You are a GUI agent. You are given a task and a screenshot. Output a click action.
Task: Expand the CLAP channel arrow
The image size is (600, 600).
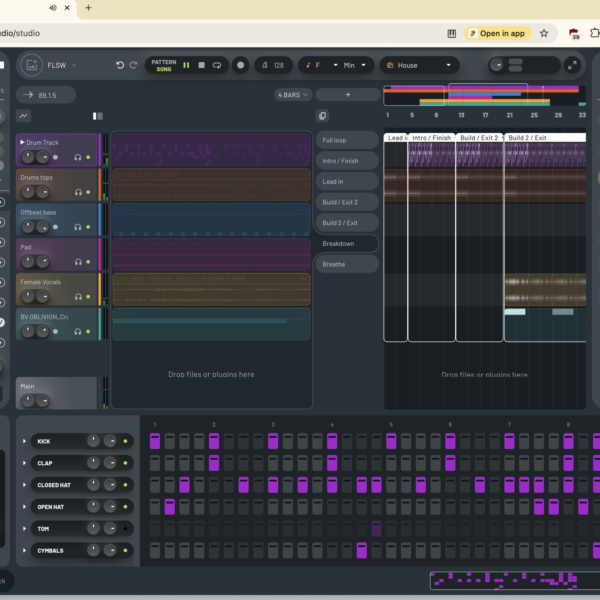tap(24, 463)
